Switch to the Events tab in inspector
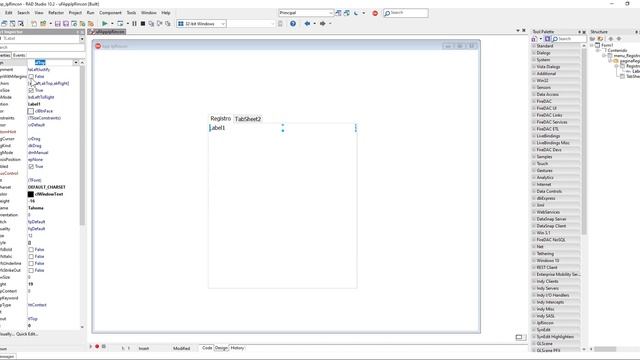This screenshot has width=640, height=360. 19,55
